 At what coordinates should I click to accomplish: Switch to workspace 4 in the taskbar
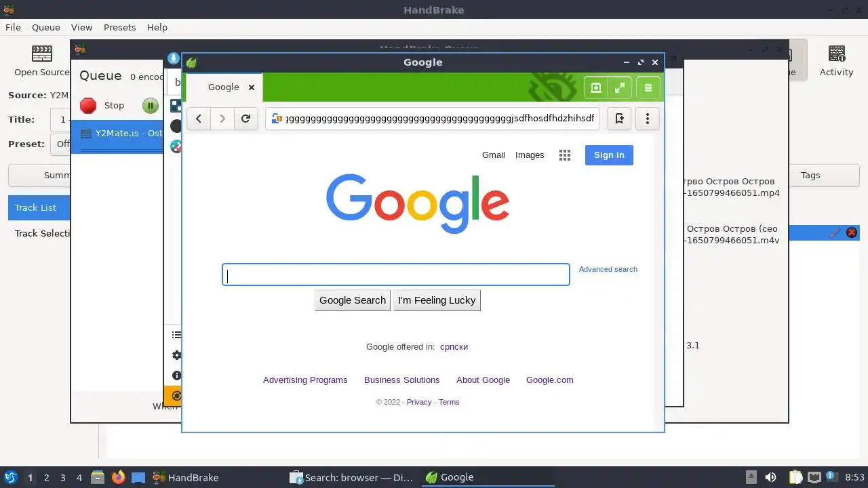pyautogui.click(x=79, y=478)
